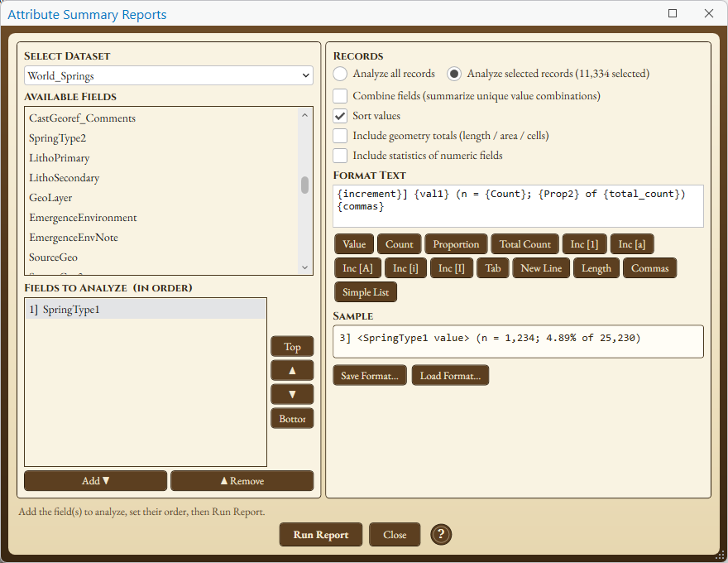Click the Tab token button
The width and height of the screenshot is (728, 563).
tap(492, 268)
